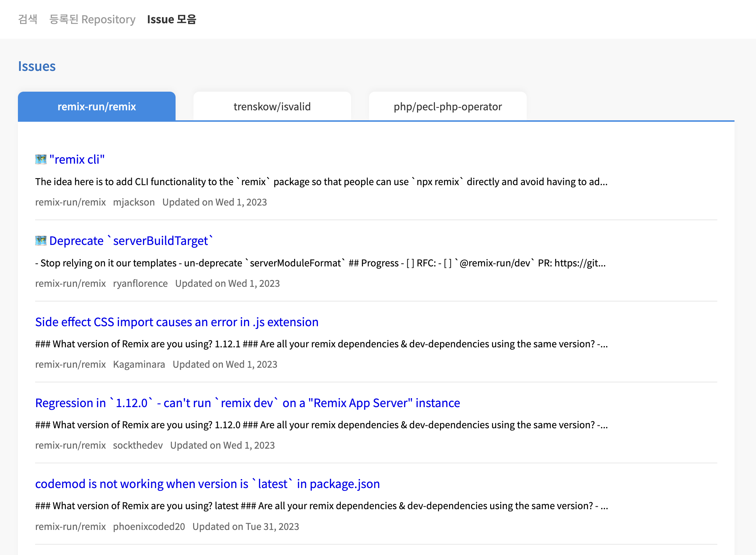Click the author ryanflorence
The image size is (756, 555).
tap(140, 283)
